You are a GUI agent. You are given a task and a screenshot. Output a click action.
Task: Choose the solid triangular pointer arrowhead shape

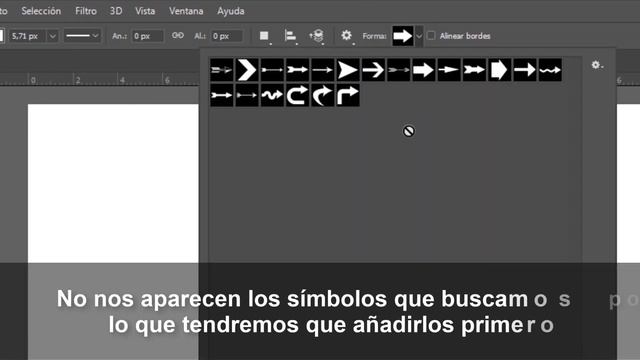[x=348, y=70]
